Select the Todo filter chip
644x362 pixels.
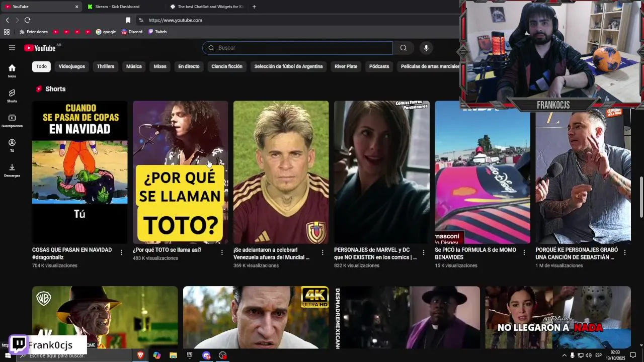coord(41,66)
